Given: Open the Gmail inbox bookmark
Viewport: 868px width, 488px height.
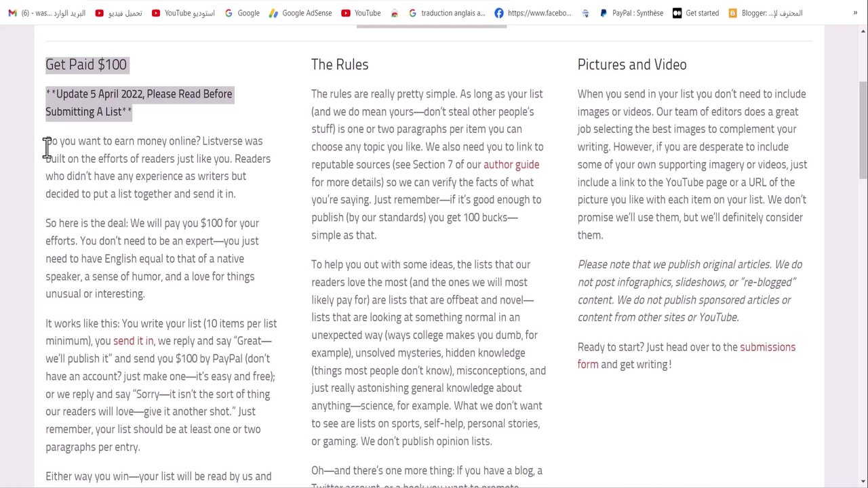Looking at the screenshot, I should pyautogui.click(x=46, y=13).
